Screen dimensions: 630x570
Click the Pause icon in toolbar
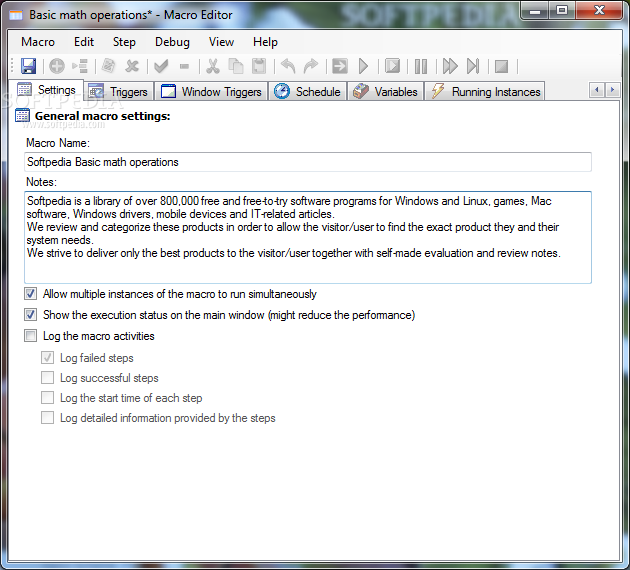coord(421,66)
